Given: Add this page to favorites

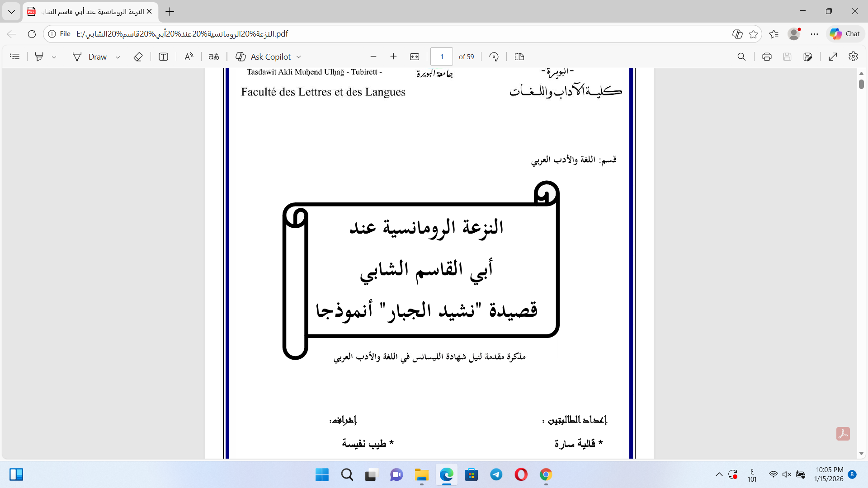Looking at the screenshot, I should click(x=753, y=34).
